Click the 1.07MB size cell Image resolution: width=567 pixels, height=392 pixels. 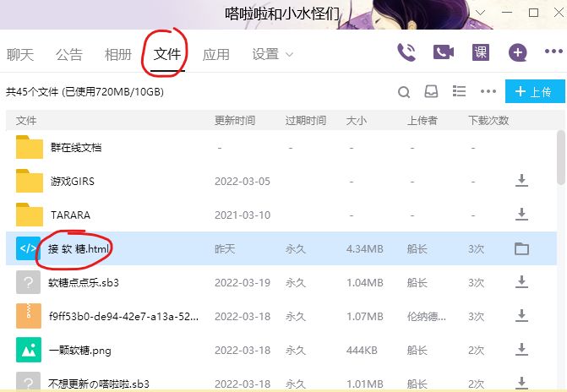point(364,317)
